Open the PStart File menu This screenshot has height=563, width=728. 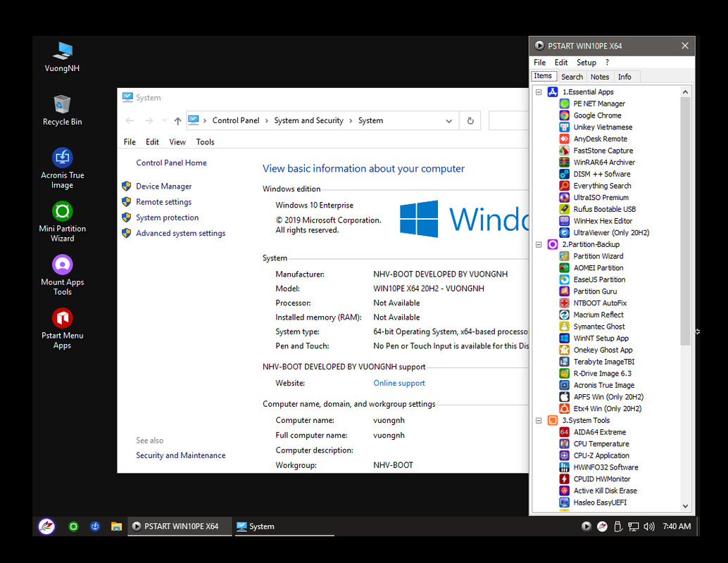pos(539,62)
